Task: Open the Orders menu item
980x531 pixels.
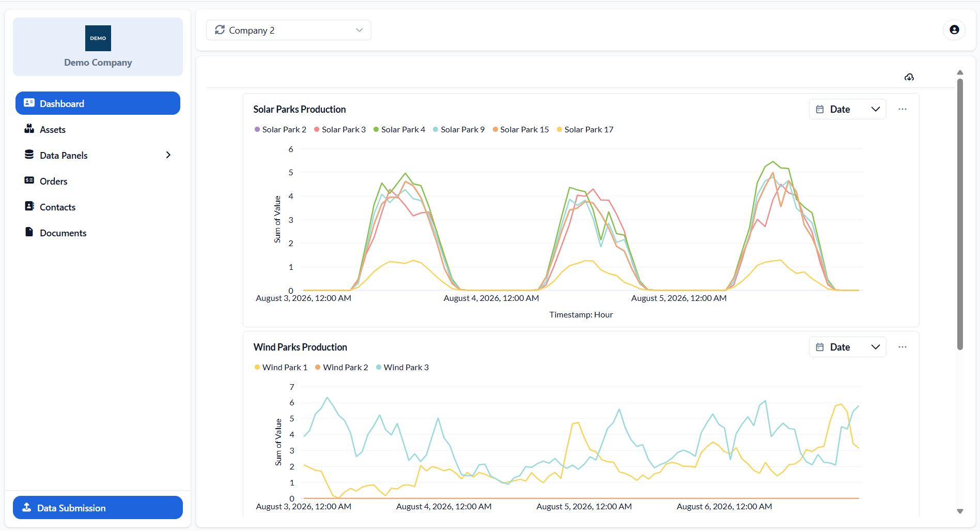Action: [x=98, y=181]
